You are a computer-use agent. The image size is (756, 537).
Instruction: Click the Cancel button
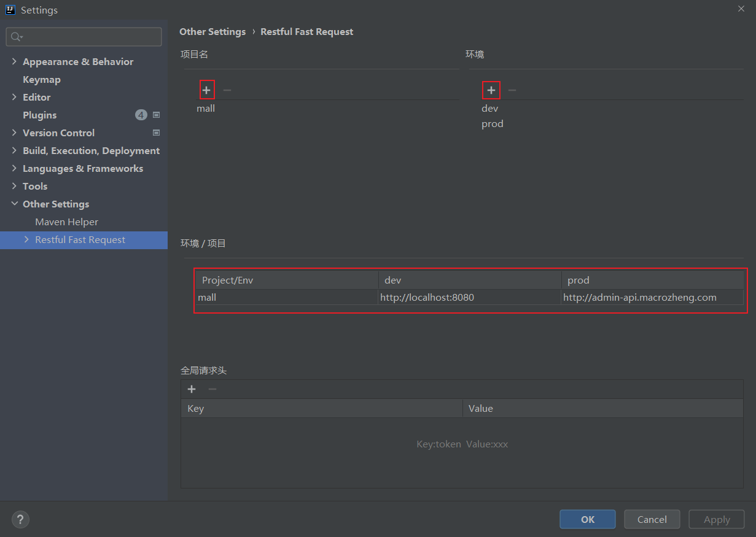(652, 519)
